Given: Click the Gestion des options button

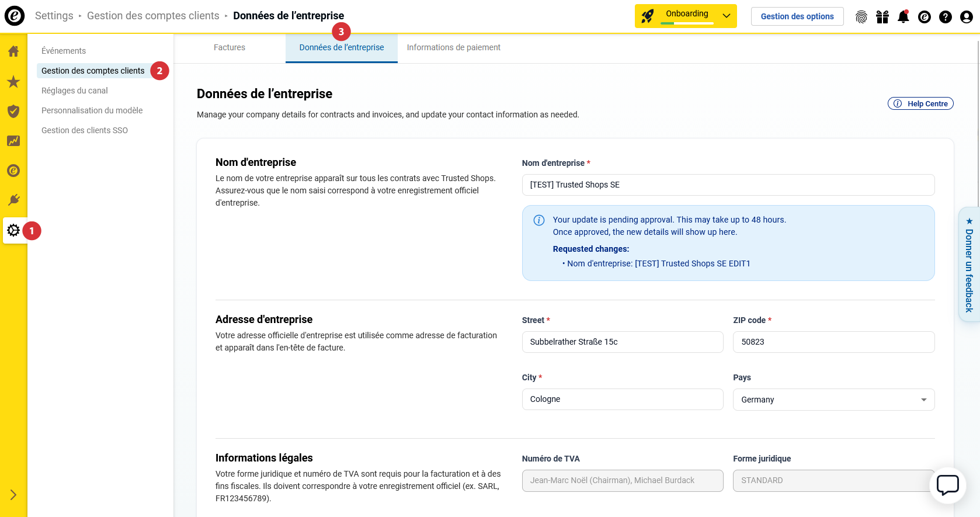Looking at the screenshot, I should click(797, 16).
